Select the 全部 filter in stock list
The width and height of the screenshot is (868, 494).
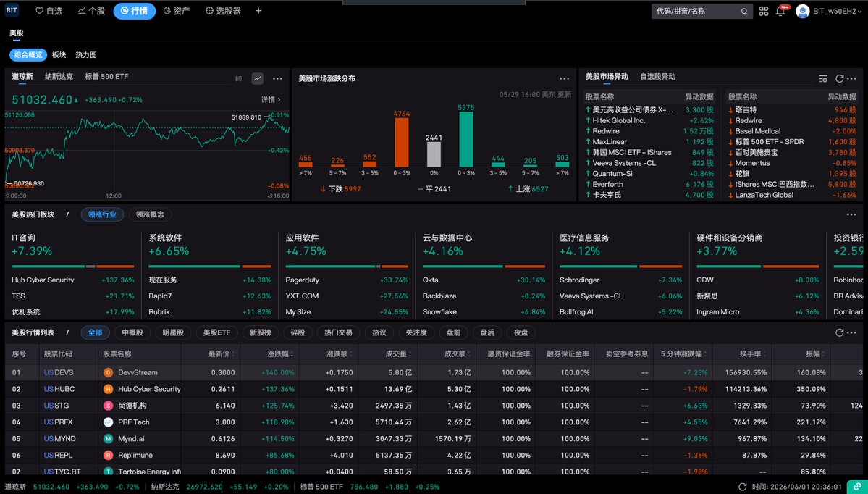click(96, 333)
